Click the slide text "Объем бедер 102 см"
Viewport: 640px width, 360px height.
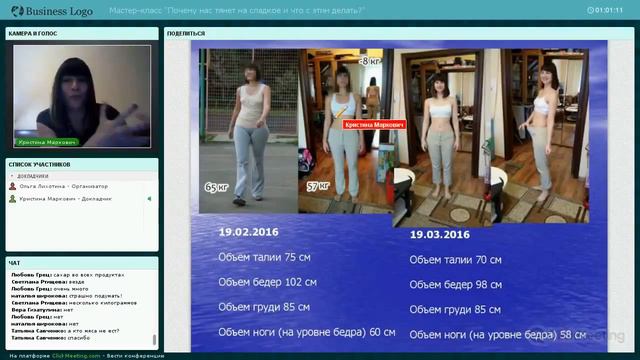267,282
